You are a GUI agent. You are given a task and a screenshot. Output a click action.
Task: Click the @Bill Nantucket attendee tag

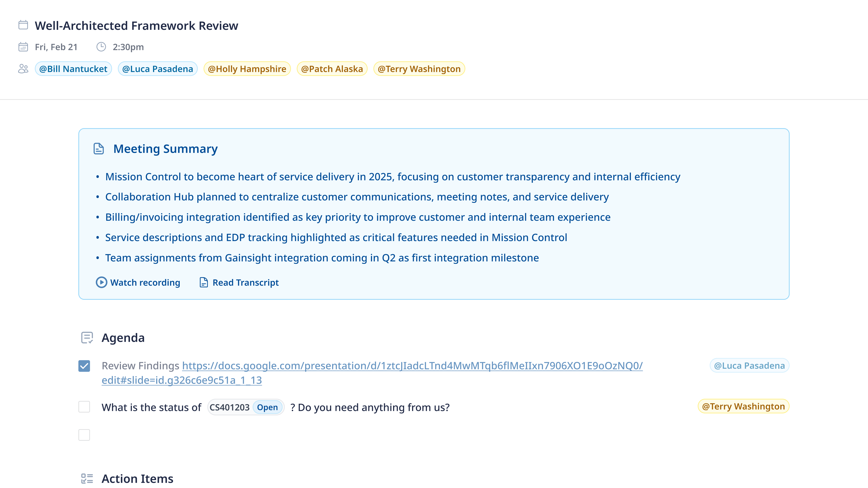(73, 69)
